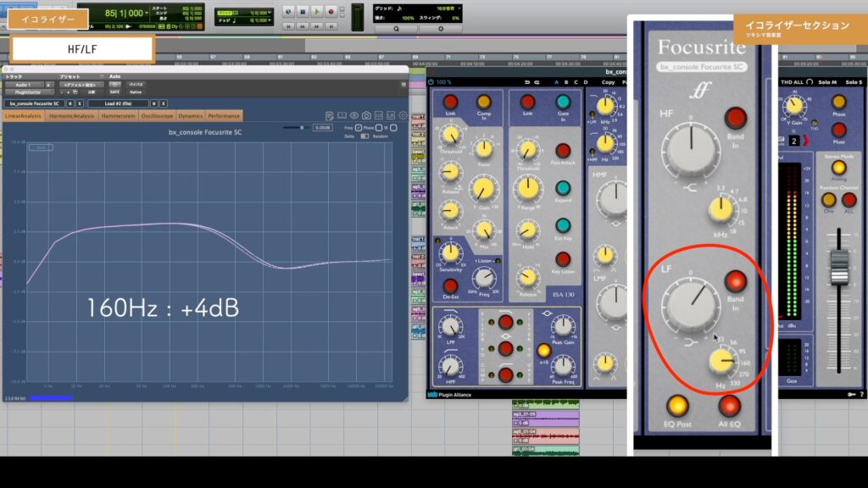The image size is (868, 488).
Task: Click the LPF knob in filter section
Action: [x=451, y=326]
